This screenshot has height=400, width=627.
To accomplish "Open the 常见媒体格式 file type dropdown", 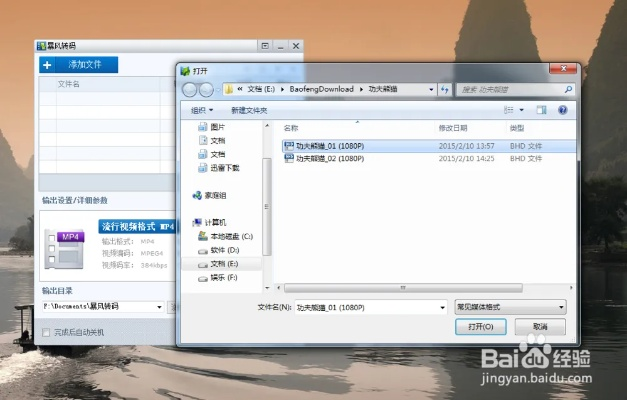I will click(510, 307).
